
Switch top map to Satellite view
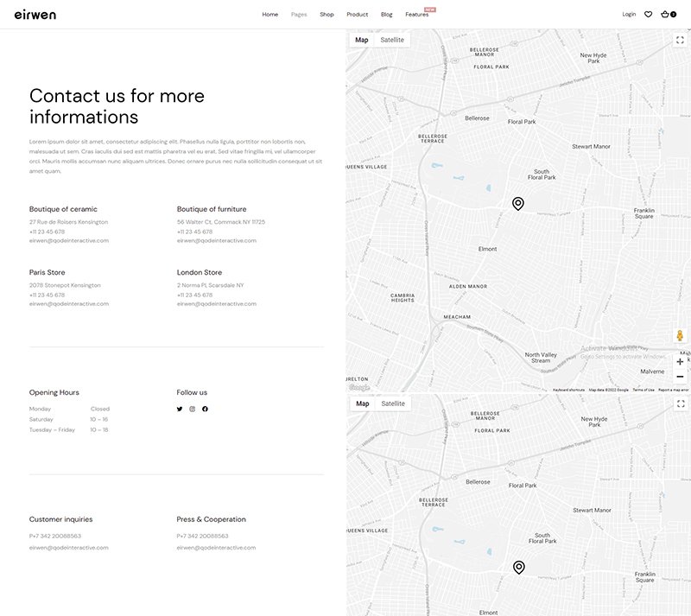[x=392, y=40]
